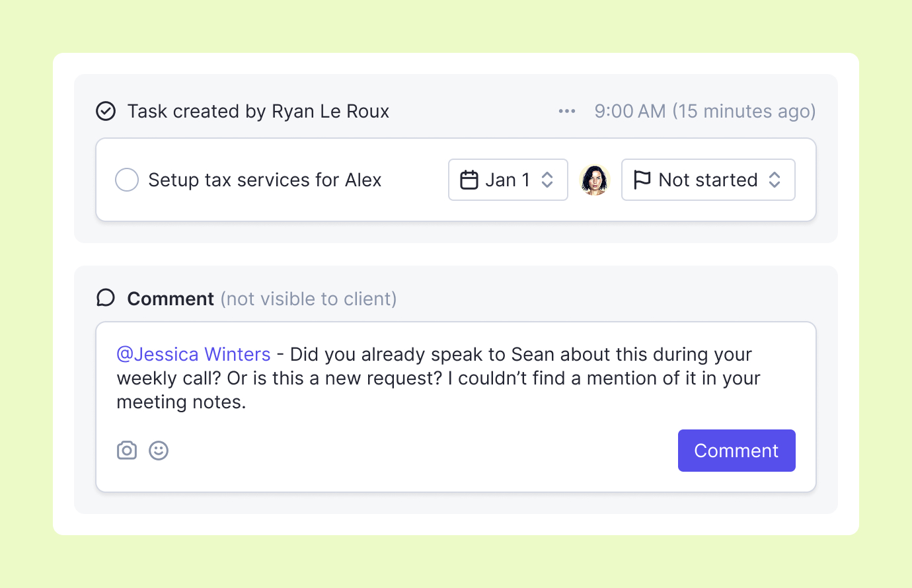The height and width of the screenshot is (588, 912).
Task: Click the @Jessica Winters mention link
Action: click(194, 354)
